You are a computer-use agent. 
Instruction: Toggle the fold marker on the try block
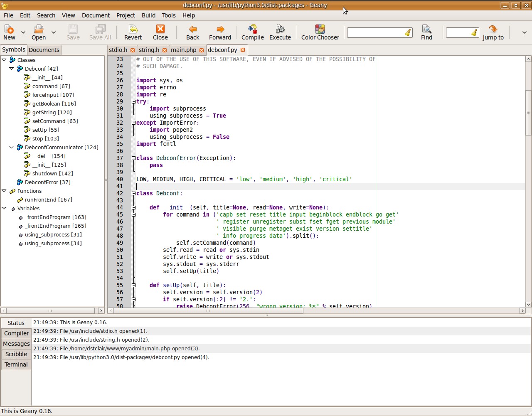click(x=133, y=101)
